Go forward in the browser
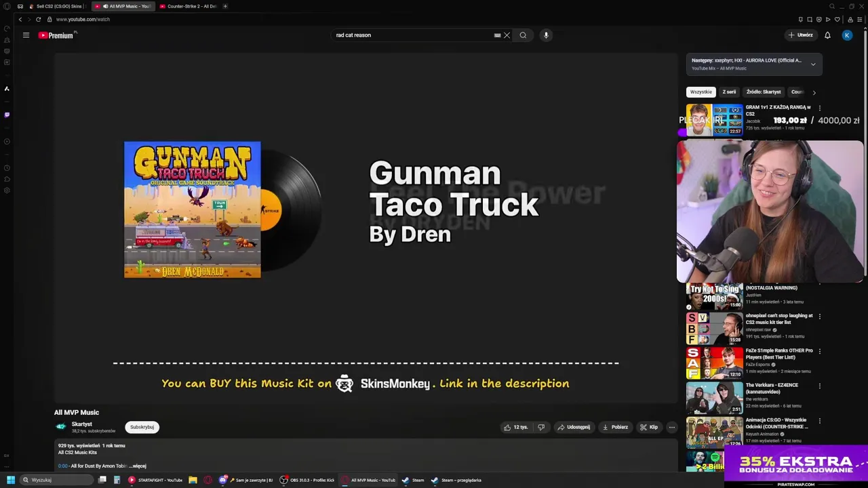This screenshot has width=868, height=488. (29, 19)
